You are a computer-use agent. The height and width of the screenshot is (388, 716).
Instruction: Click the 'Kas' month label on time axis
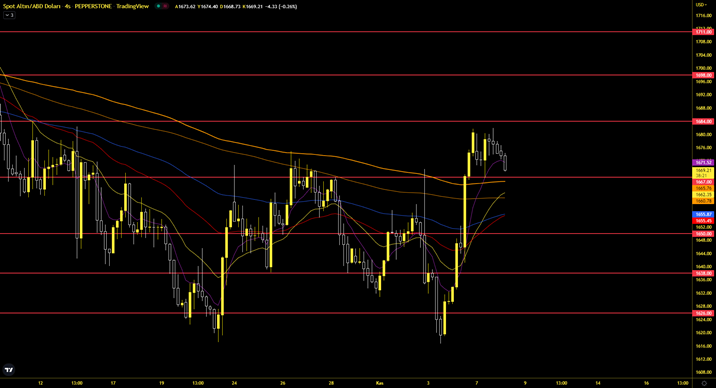379,383
